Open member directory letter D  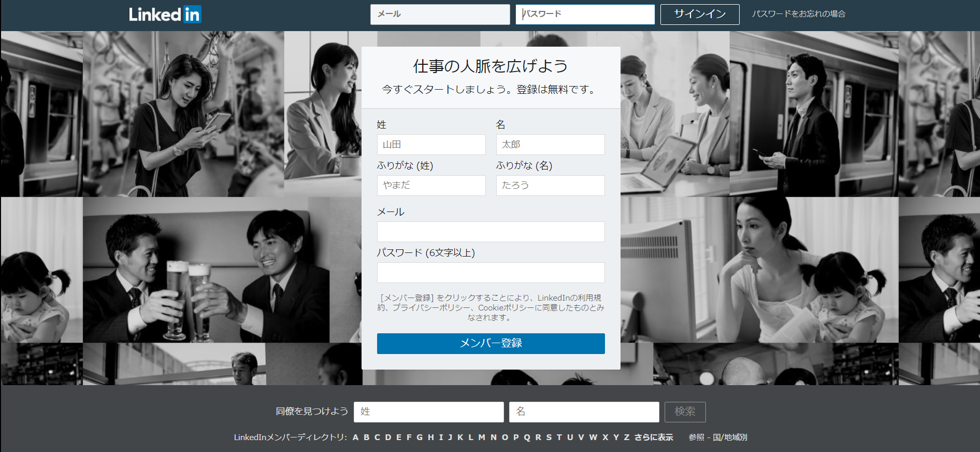pyautogui.click(x=388, y=437)
